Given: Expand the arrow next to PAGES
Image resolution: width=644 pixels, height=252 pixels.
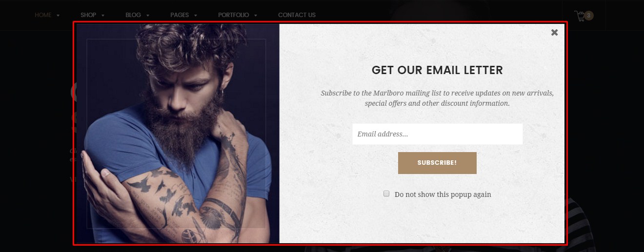Looking at the screenshot, I should (196, 16).
